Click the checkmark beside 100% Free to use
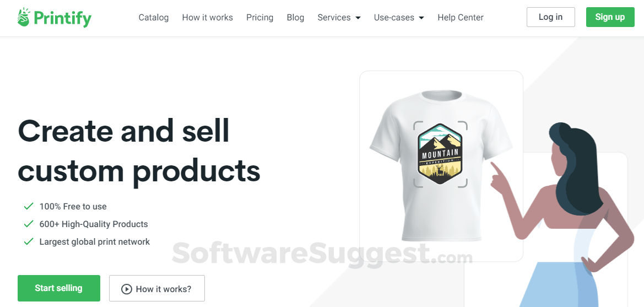644x307 pixels. point(28,206)
